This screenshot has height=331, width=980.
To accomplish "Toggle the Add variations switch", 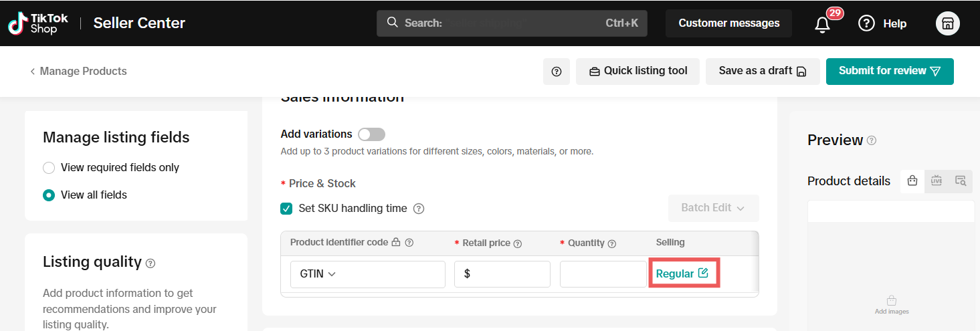I will tap(371, 134).
